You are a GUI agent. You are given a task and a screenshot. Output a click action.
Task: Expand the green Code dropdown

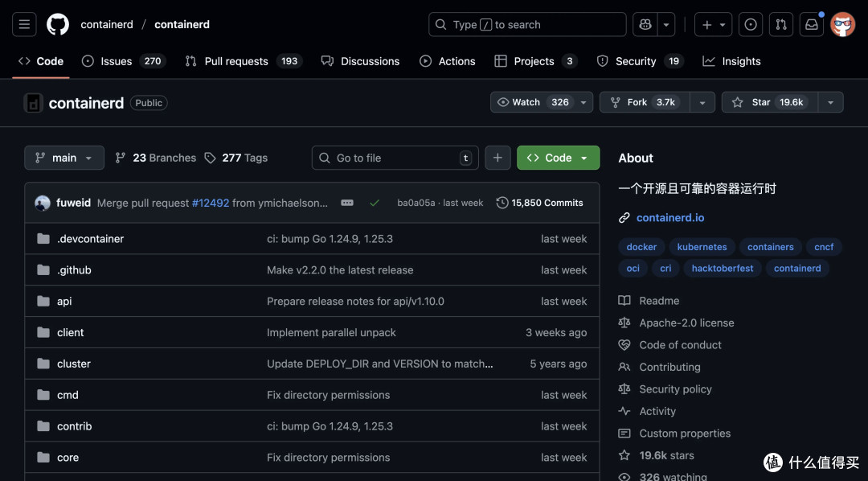(x=558, y=158)
